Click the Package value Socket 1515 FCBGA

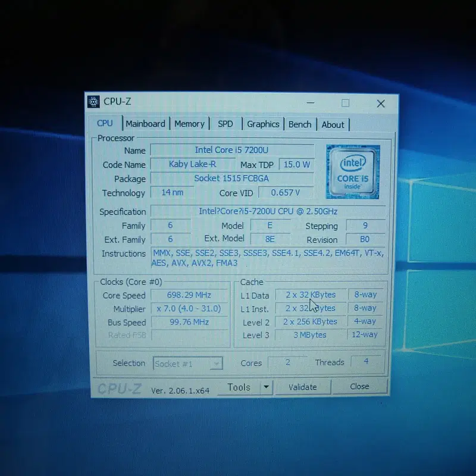click(x=232, y=178)
